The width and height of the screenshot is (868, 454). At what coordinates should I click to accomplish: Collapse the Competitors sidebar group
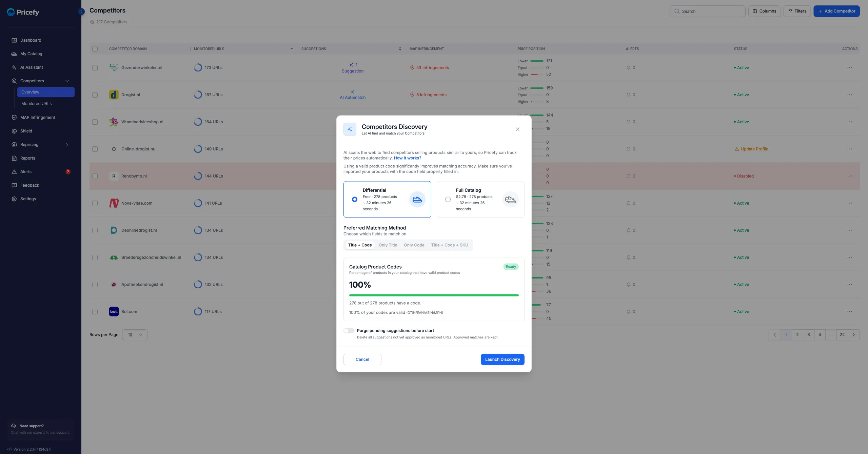tap(67, 81)
